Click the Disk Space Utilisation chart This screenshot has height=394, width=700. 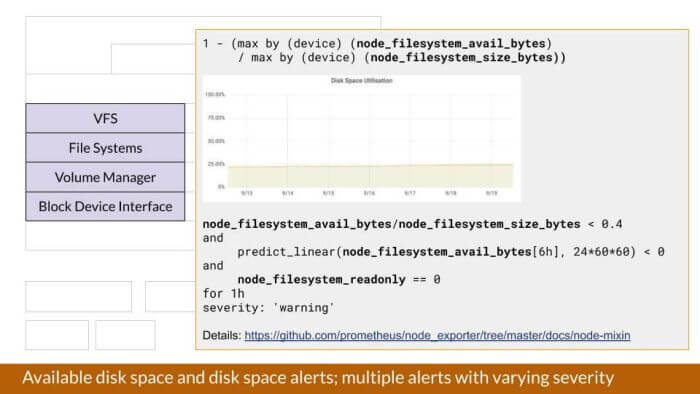click(362, 138)
